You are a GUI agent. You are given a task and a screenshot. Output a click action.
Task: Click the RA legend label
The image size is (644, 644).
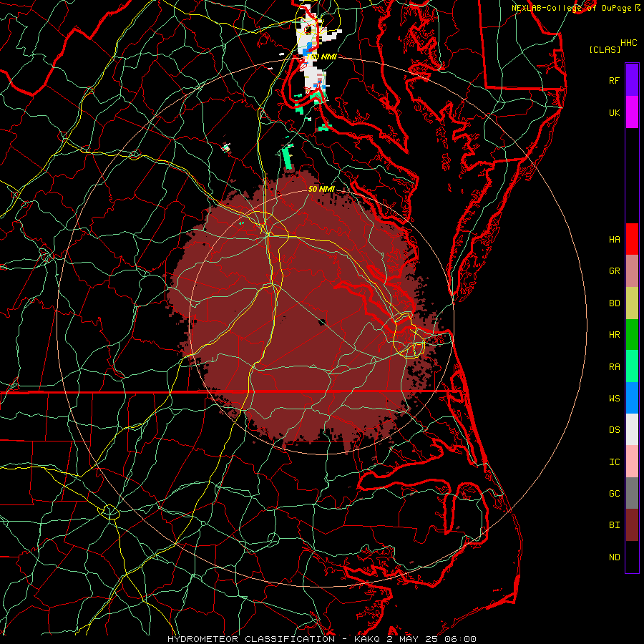tap(615, 367)
